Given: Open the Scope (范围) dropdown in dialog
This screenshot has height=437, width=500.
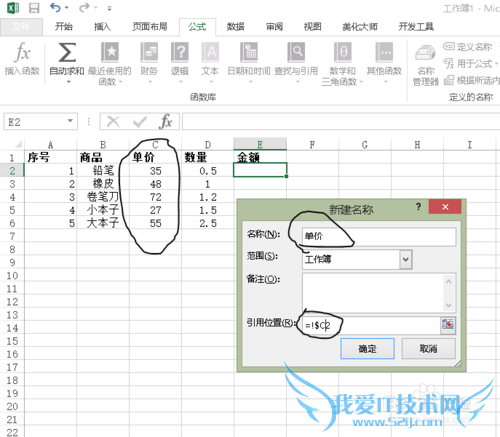Looking at the screenshot, I should coord(406,259).
